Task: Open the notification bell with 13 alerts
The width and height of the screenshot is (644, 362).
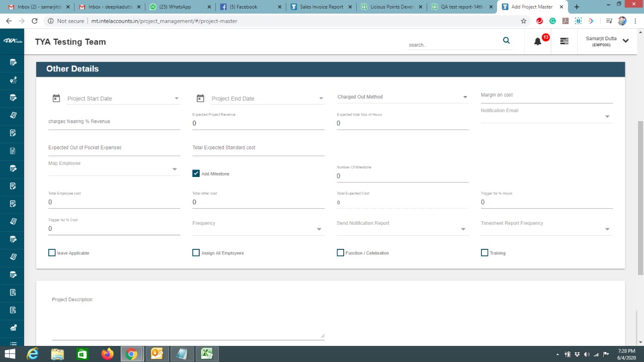Action: click(538, 41)
